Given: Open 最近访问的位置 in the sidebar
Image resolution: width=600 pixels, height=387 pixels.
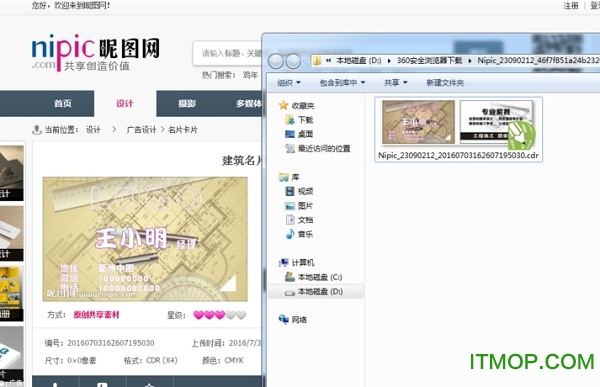Looking at the screenshot, I should 318,149.
